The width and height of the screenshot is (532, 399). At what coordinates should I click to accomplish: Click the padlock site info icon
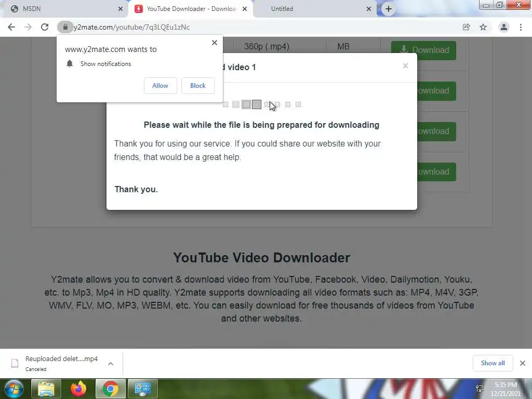coord(65,27)
